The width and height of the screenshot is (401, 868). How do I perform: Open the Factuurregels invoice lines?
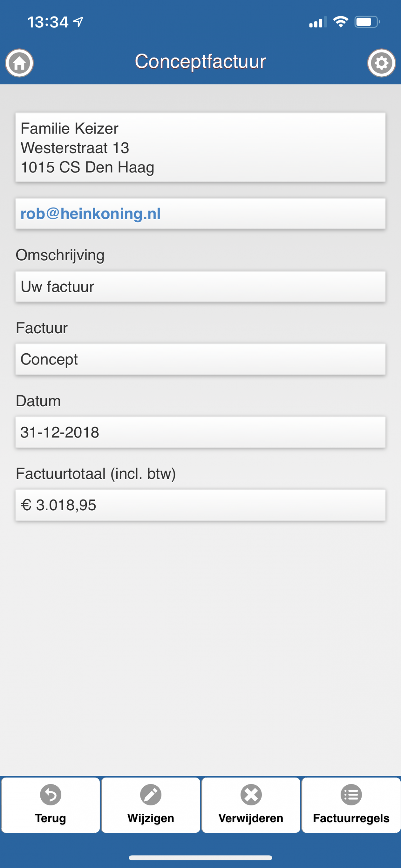click(x=351, y=805)
